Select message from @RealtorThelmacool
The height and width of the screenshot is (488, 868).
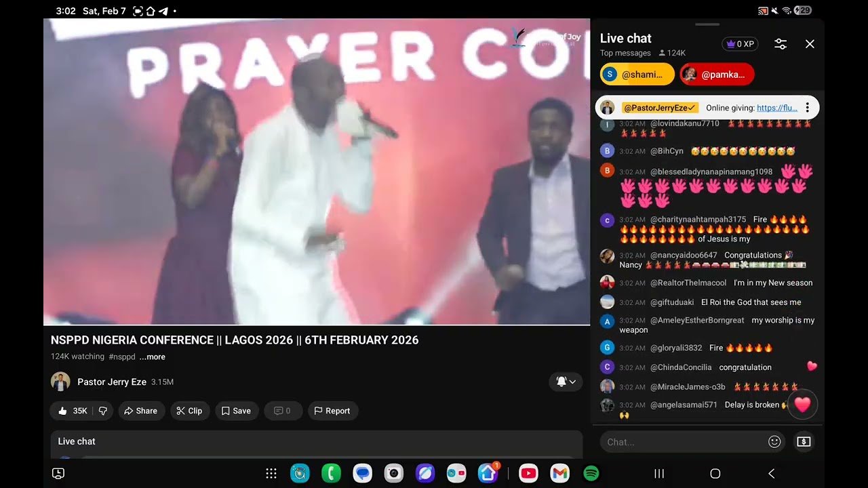(708, 283)
